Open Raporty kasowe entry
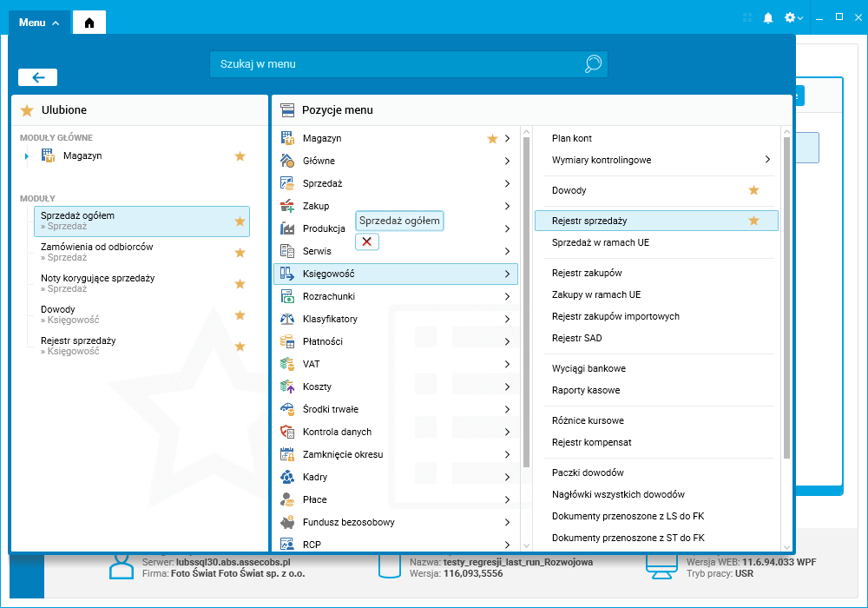Screen dimensions: 868x608 click(586, 390)
